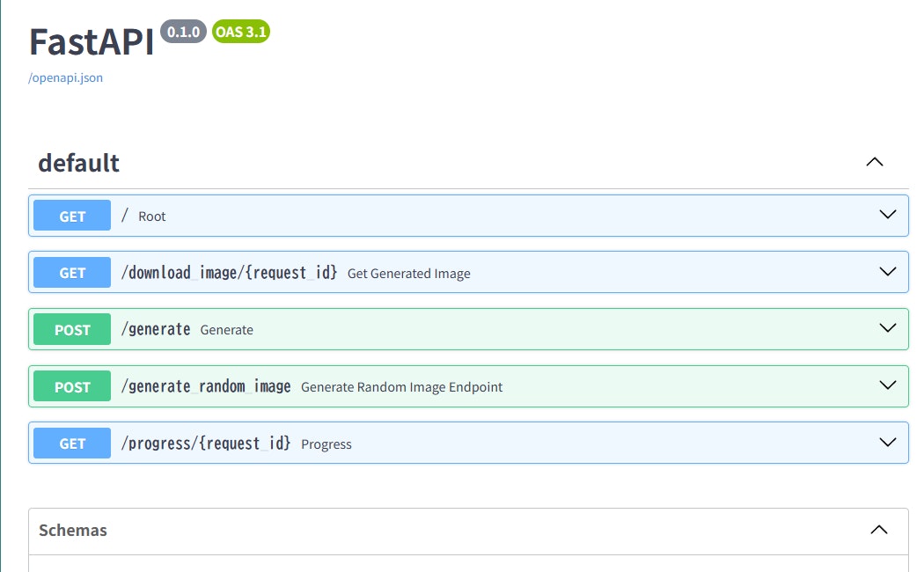This screenshot has width=924, height=572.
Task: Select the /generate_random_image path text
Action: pyautogui.click(x=206, y=386)
